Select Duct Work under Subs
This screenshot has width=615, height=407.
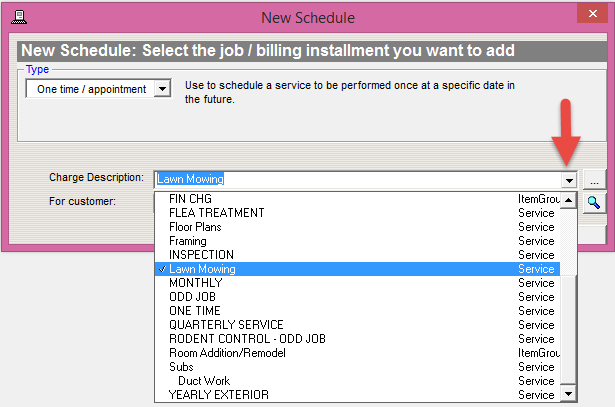204,381
